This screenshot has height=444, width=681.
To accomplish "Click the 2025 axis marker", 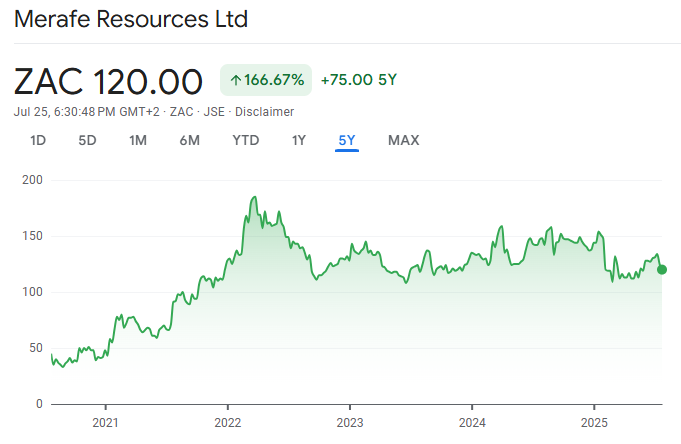I will click(594, 423).
